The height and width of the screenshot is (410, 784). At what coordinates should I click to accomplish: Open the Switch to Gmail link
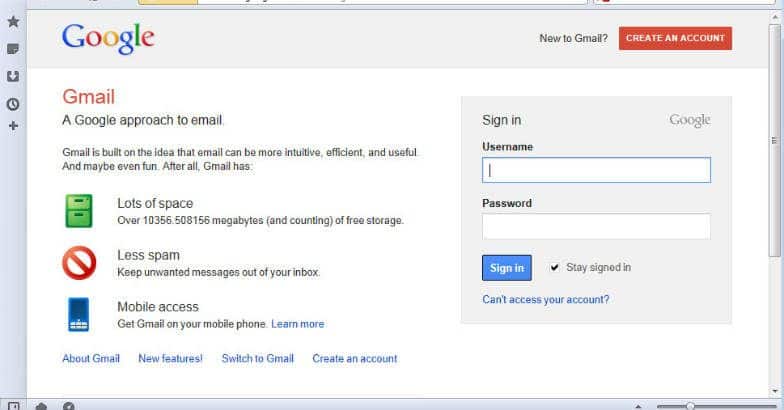click(258, 358)
